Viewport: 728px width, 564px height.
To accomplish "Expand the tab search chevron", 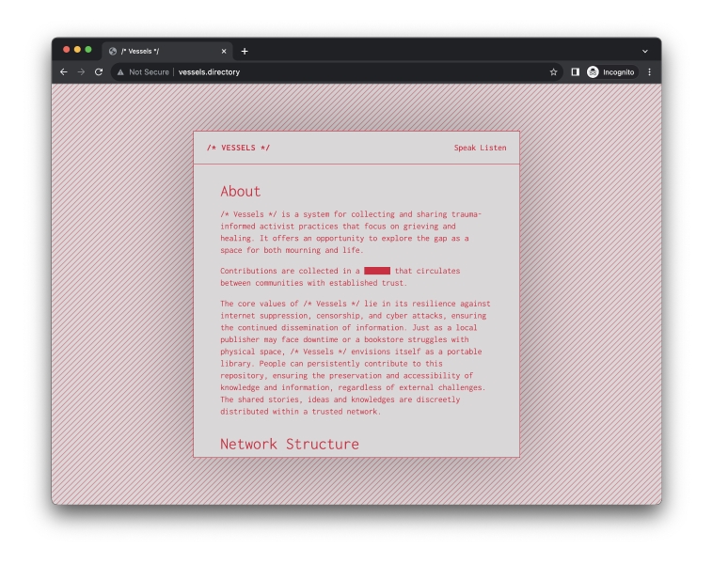I will pyautogui.click(x=645, y=51).
